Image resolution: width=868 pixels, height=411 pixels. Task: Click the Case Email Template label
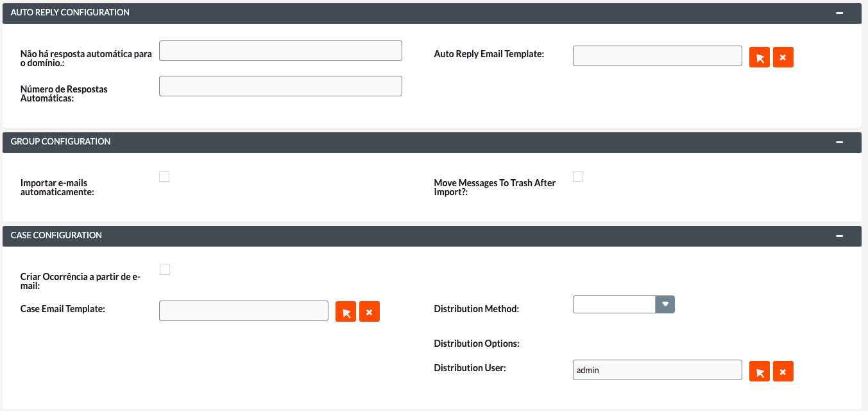(x=63, y=309)
